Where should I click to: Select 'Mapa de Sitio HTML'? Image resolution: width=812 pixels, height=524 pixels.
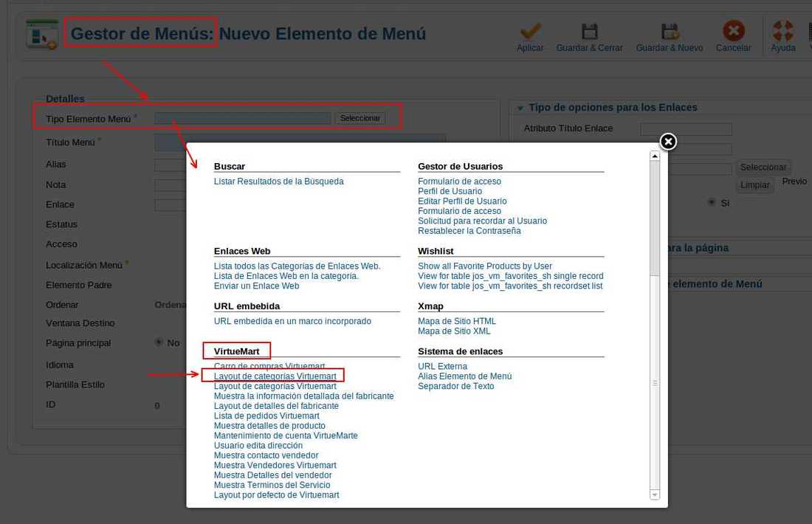pyautogui.click(x=457, y=321)
